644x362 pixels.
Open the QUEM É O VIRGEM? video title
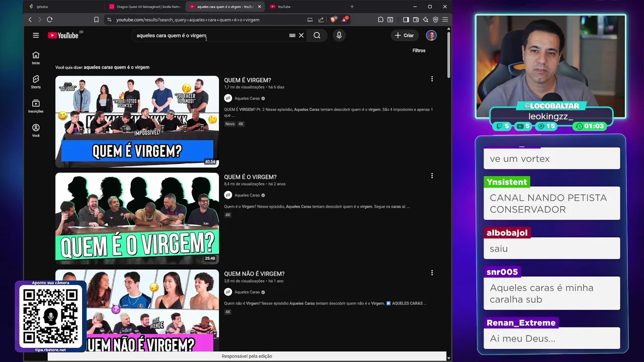coord(251,177)
